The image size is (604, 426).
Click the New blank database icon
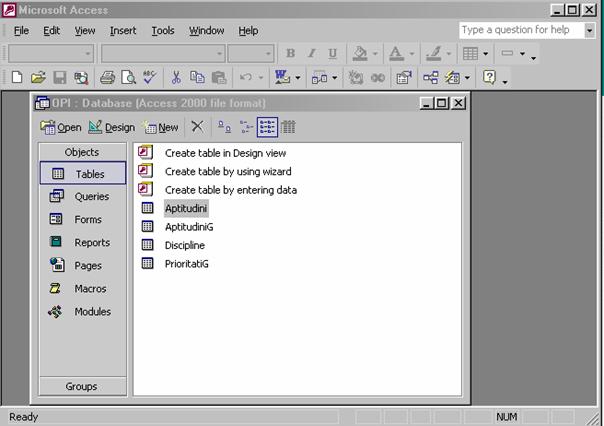[x=17, y=77]
